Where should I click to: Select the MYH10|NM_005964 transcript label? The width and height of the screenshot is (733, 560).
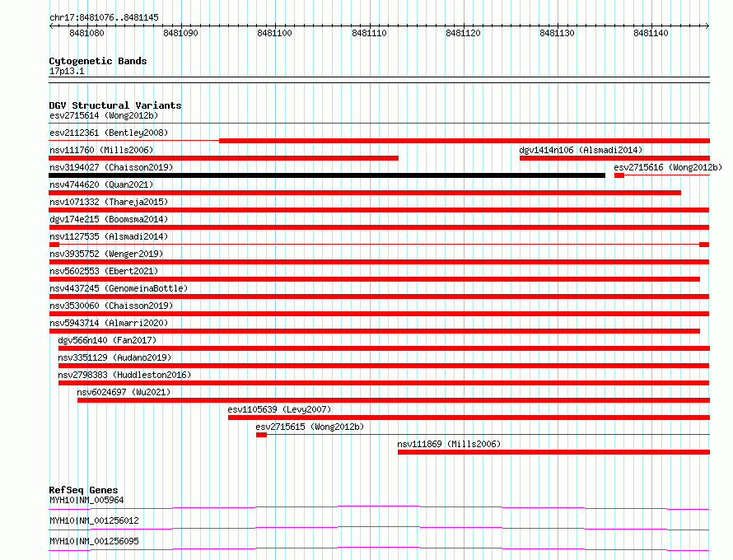pos(86,500)
